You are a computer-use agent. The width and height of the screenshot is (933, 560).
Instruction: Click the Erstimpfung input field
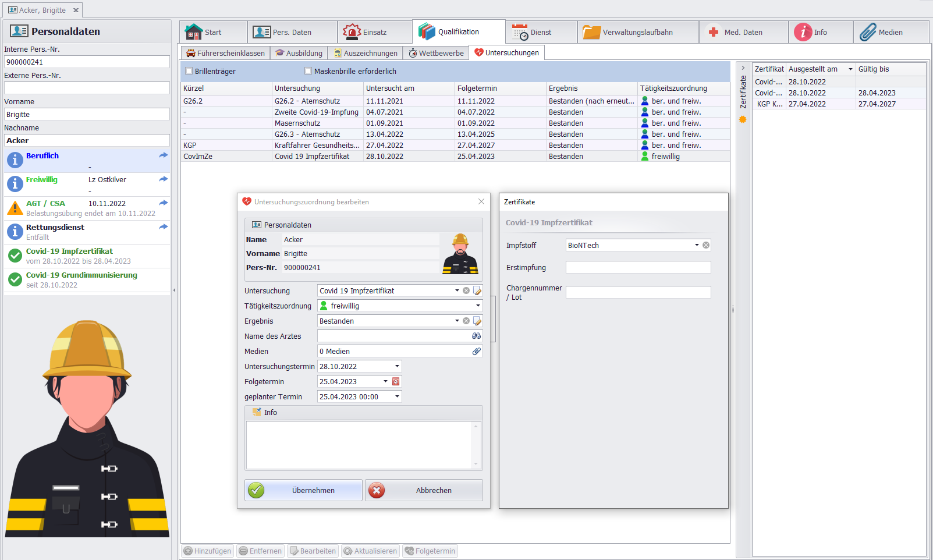click(638, 267)
